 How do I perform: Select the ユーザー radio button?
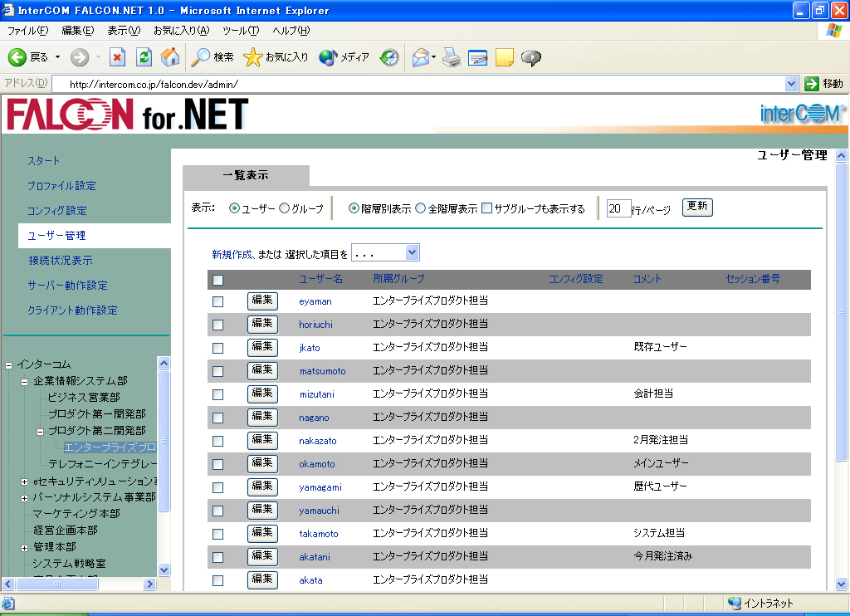[x=234, y=208]
